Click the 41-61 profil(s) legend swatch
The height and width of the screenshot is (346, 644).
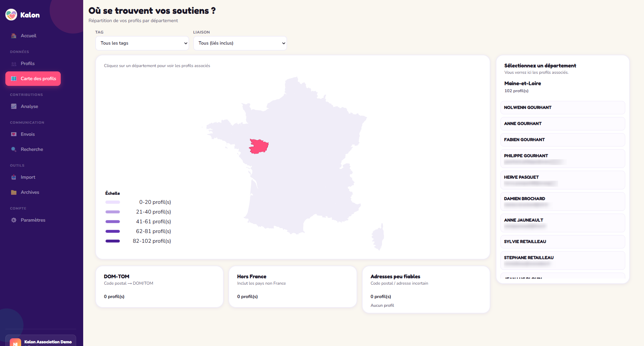113,222
